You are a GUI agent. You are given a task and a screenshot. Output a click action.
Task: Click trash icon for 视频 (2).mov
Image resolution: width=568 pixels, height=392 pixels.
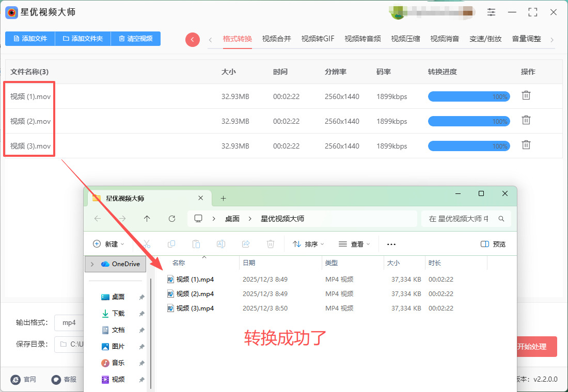point(526,120)
